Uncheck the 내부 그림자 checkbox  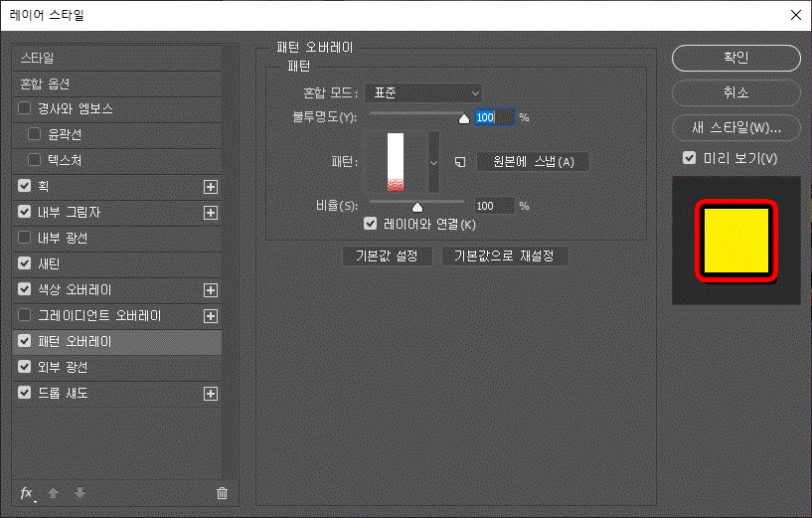[24, 212]
